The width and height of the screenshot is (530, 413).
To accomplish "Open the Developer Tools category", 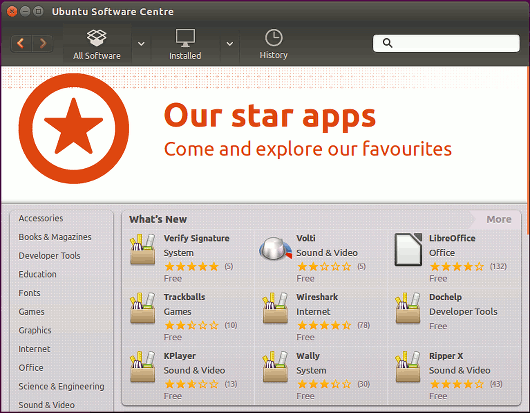I will coord(49,256).
